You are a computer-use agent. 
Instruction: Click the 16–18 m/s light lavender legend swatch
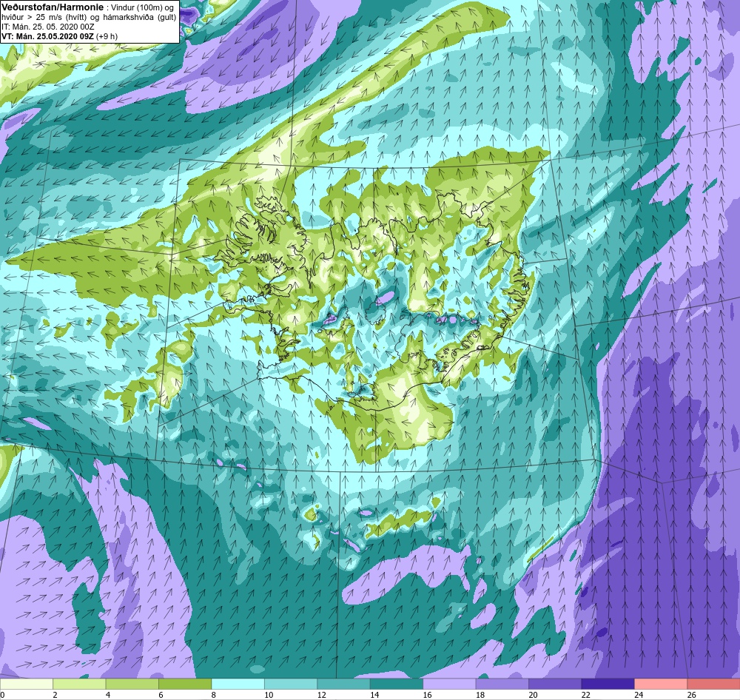[449, 684]
